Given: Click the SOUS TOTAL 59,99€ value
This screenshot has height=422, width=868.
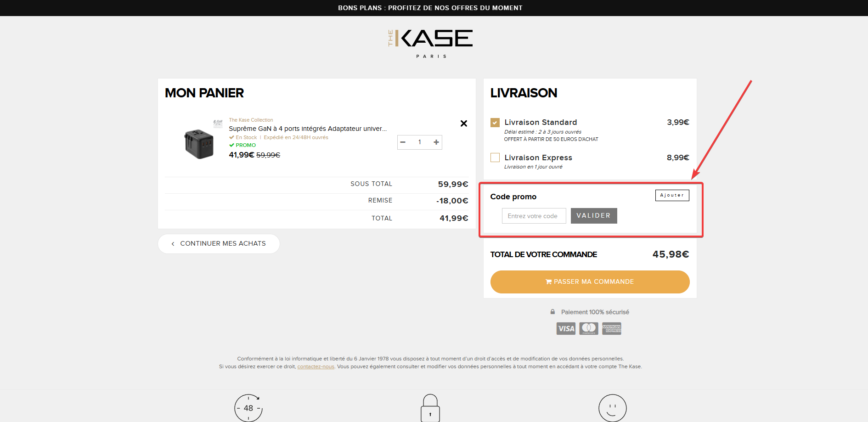Looking at the screenshot, I should [x=453, y=184].
